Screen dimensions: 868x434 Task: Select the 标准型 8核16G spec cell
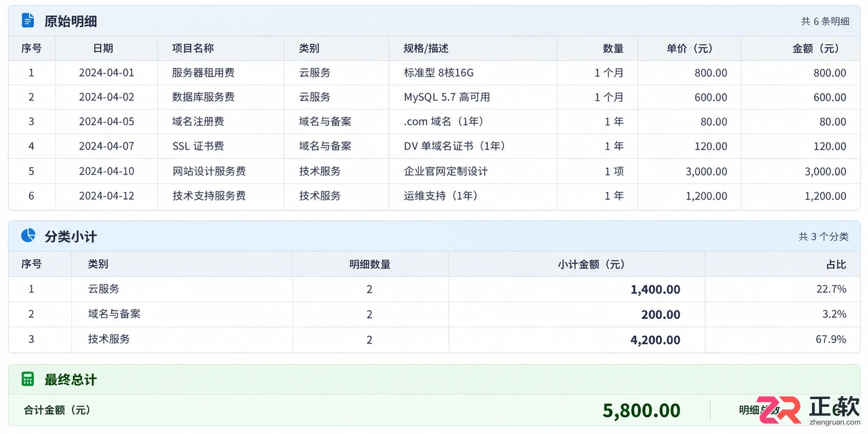(439, 73)
